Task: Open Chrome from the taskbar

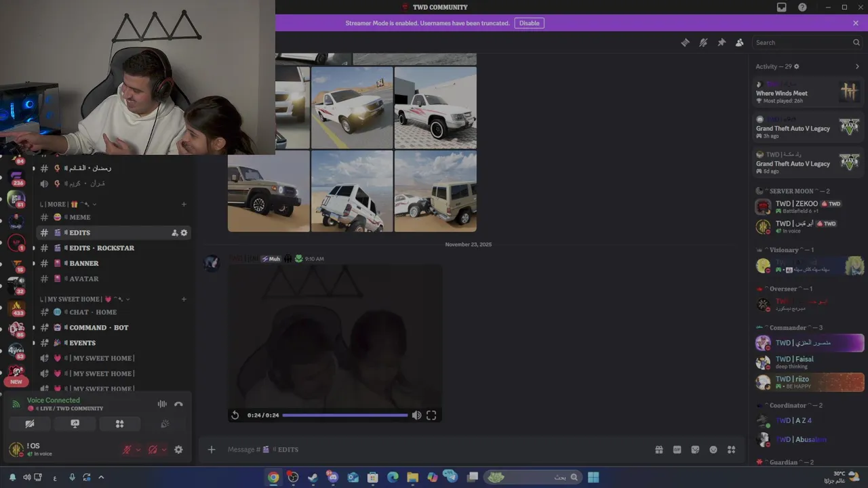Action: [x=273, y=477]
